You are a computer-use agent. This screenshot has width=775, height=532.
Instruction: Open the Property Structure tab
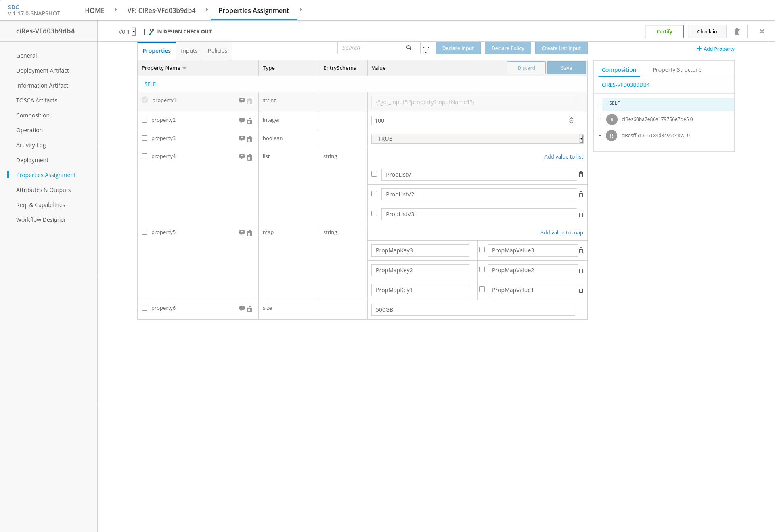pyautogui.click(x=677, y=70)
